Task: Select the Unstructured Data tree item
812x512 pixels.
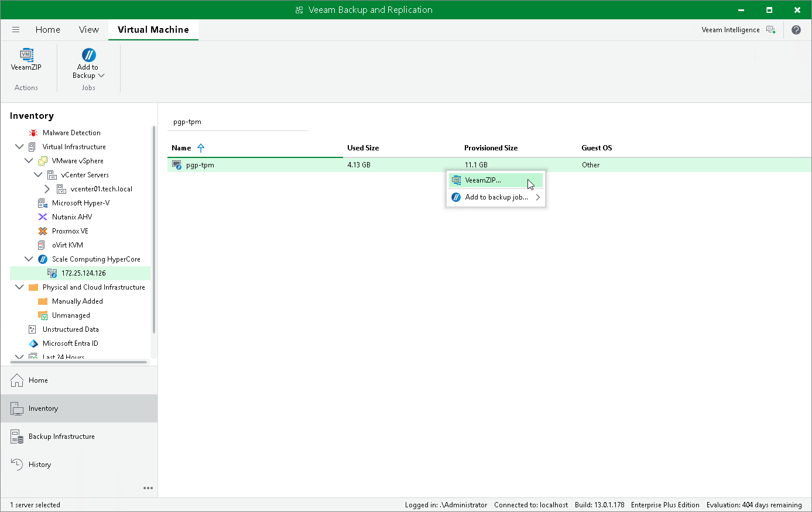Action: 71,329
